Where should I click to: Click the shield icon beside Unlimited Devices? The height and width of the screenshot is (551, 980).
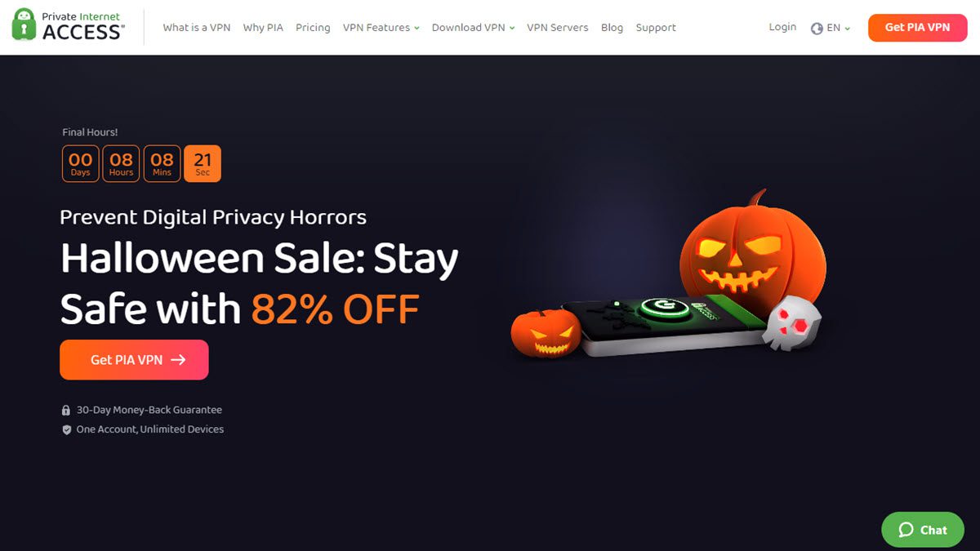(67, 429)
